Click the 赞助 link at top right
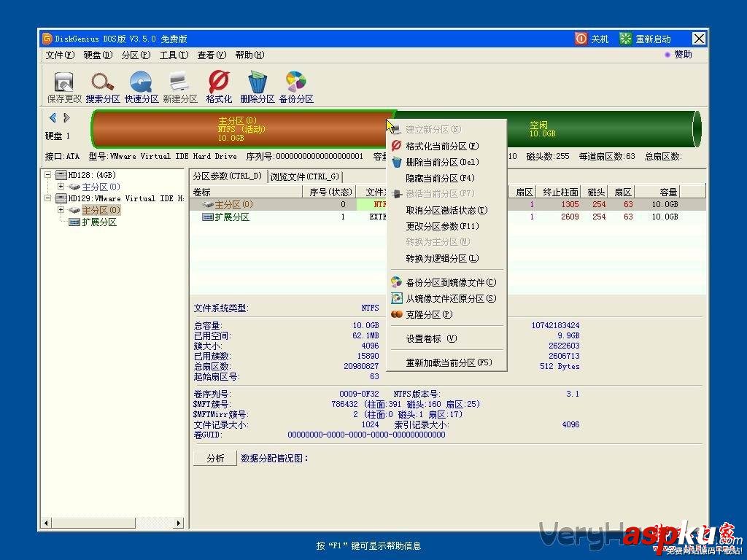The height and width of the screenshot is (560, 747). pos(681,55)
